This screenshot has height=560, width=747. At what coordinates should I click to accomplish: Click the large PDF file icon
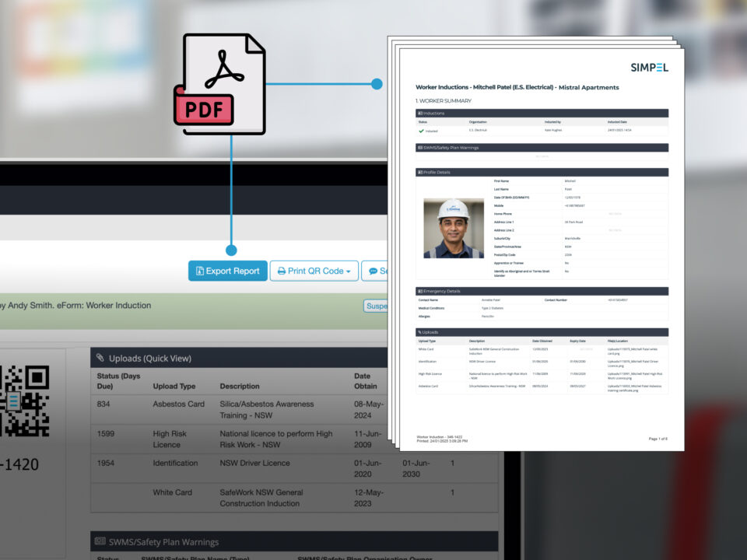(x=219, y=84)
